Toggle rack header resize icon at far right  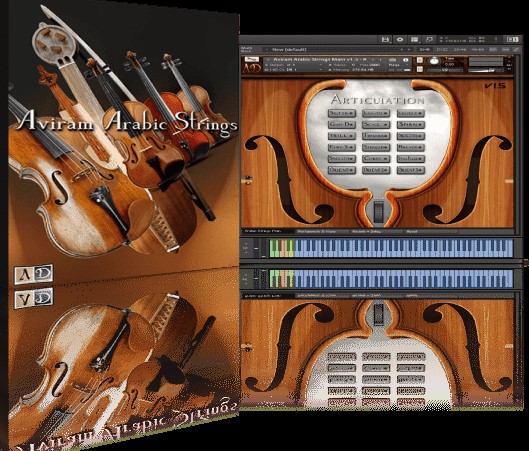coord(516,50)
